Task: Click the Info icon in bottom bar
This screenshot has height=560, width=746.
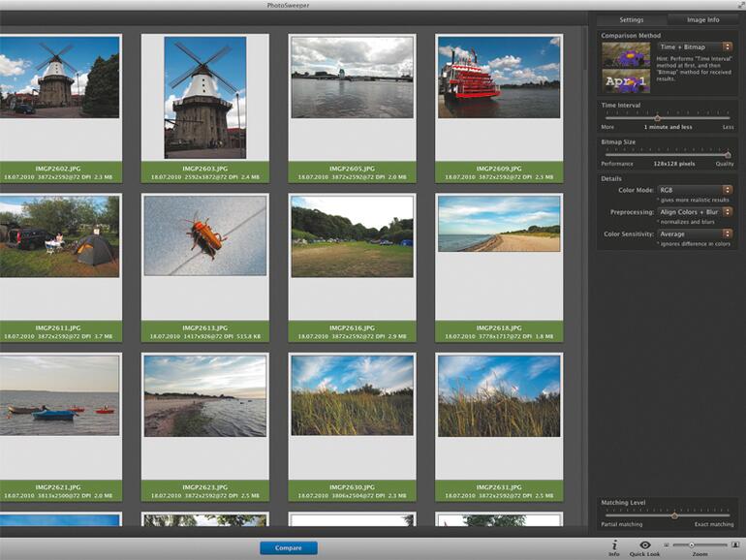Action: [x=614, y=545]
